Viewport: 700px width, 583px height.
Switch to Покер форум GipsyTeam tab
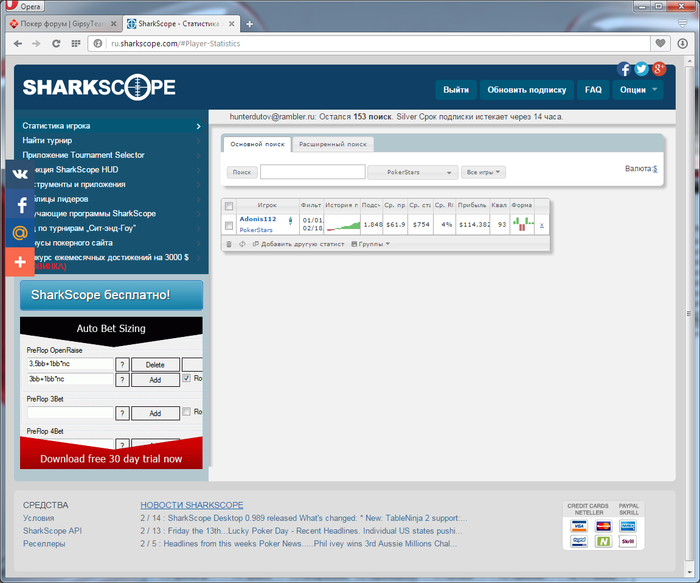[x=62, y=24]
